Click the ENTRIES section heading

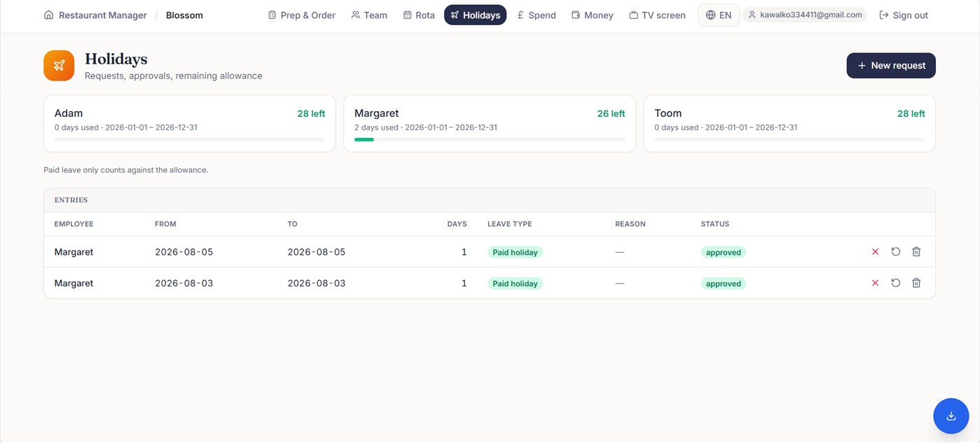[x=71, y=200]
